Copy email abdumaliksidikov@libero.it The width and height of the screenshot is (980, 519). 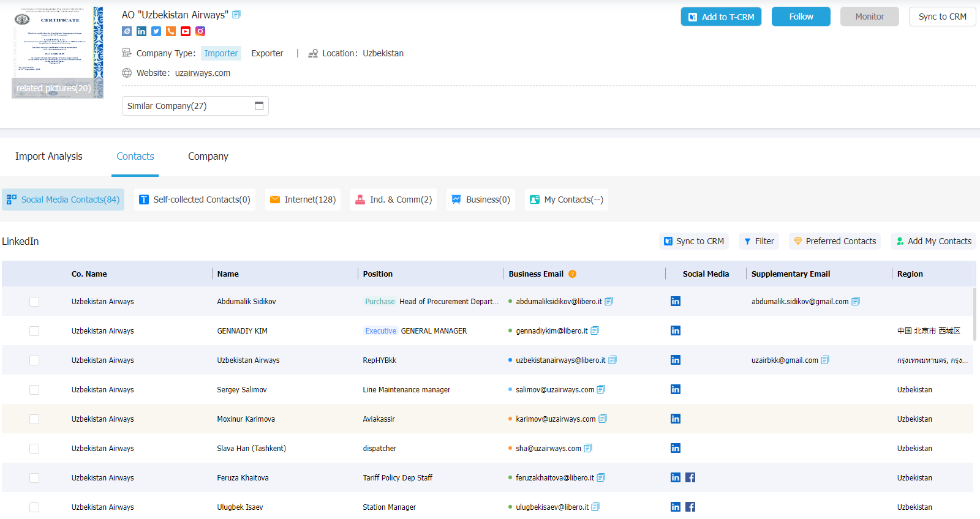click(609, 301)
